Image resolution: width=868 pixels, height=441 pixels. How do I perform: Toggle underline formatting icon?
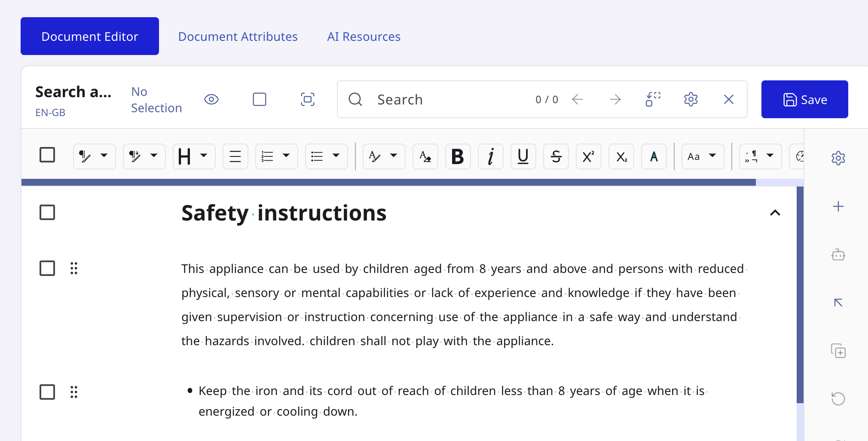tap(523, 156)
